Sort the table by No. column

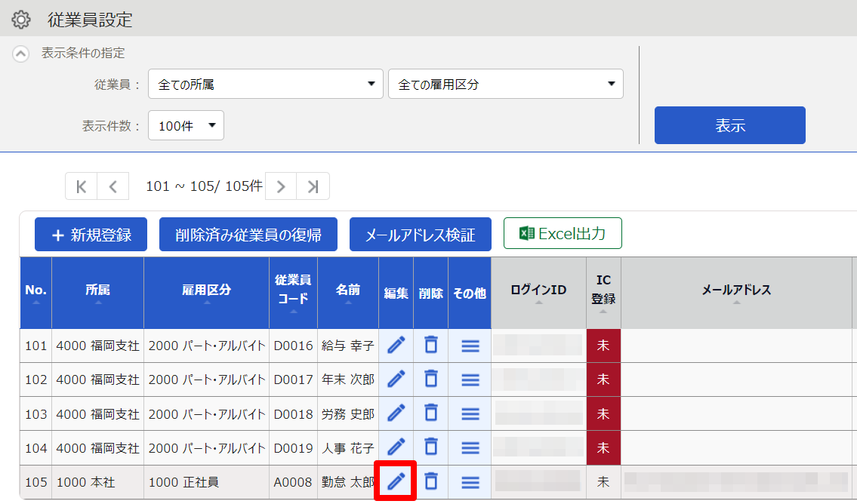click(36, 293)
